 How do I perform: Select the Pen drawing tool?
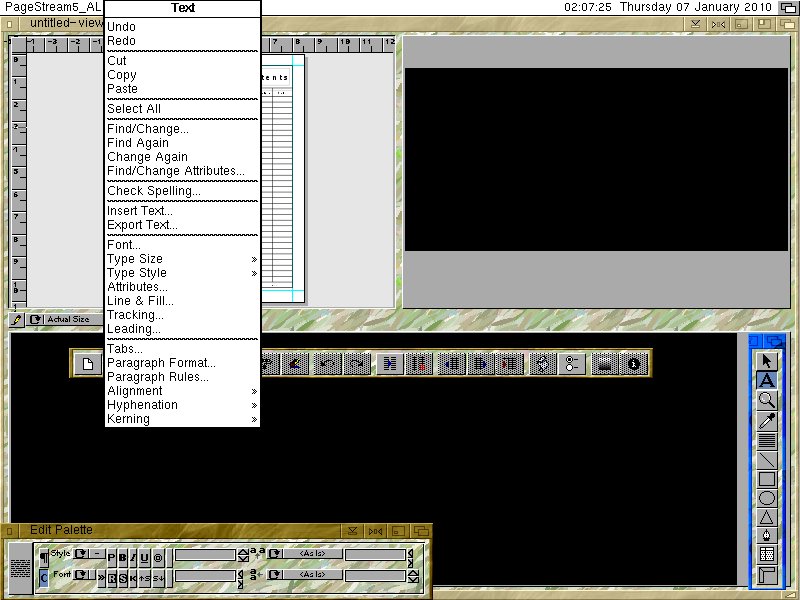pos(767,536)
